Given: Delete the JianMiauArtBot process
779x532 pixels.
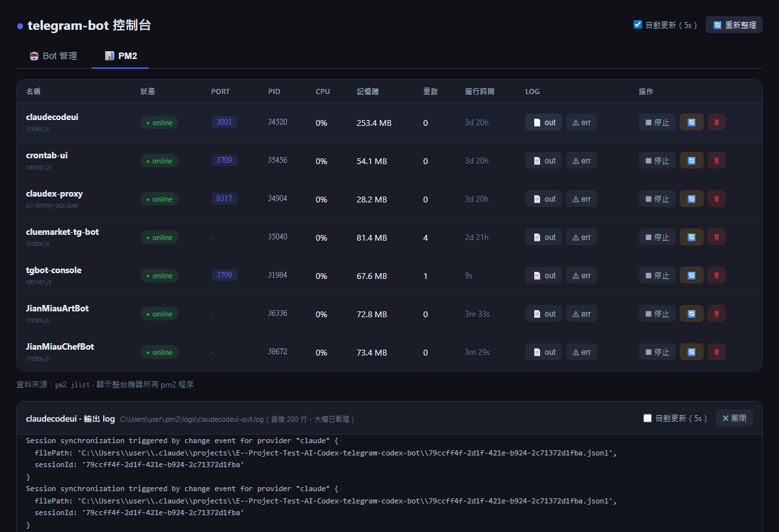Looking at the screenshot, I should pos(717,313).
